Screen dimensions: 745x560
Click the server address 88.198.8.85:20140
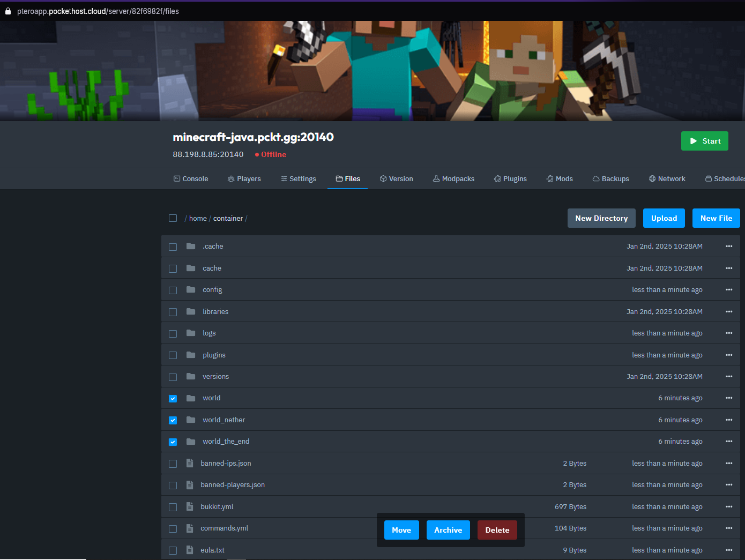[x=208, y=154]
